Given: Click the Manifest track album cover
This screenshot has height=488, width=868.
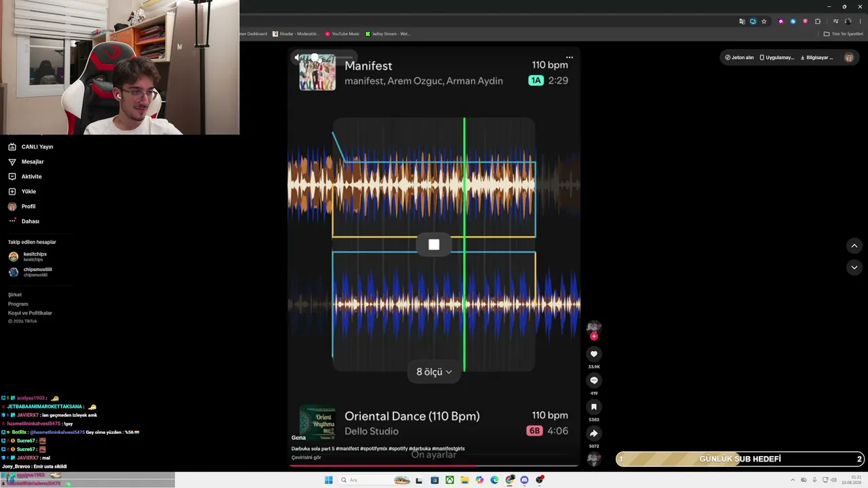Looking at the screenshot, I should click(x=317, y=73).
